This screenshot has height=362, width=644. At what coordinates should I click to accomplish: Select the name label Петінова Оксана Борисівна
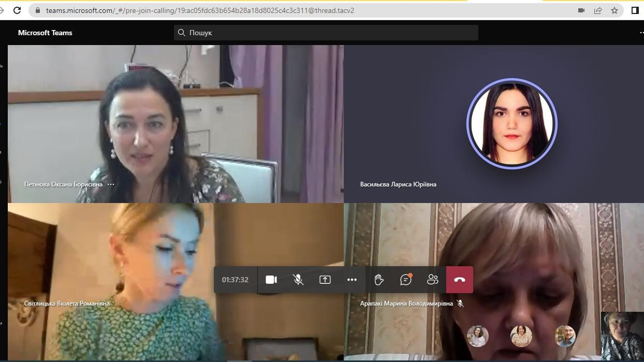tap(63, 184)
